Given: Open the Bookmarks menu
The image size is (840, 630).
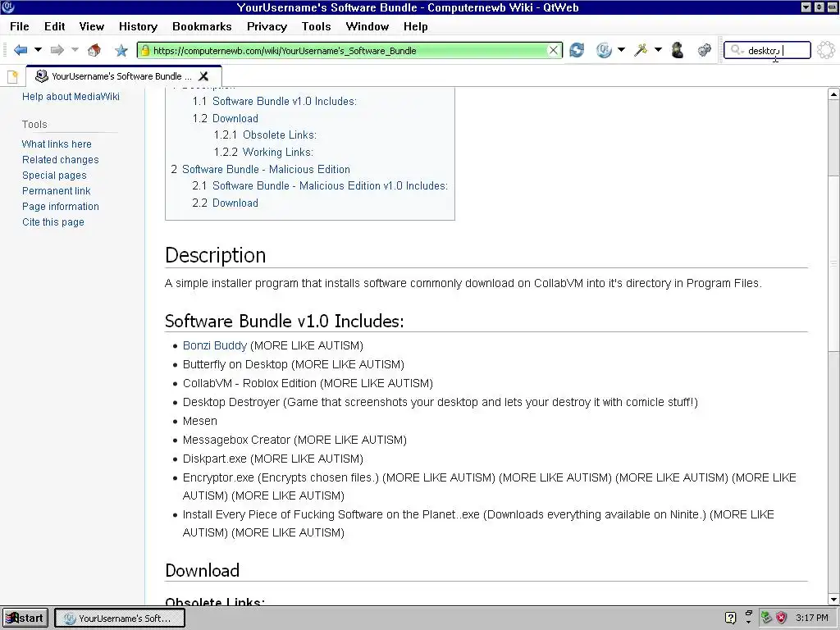Looking at the screenshot, I should coord(202,26).
